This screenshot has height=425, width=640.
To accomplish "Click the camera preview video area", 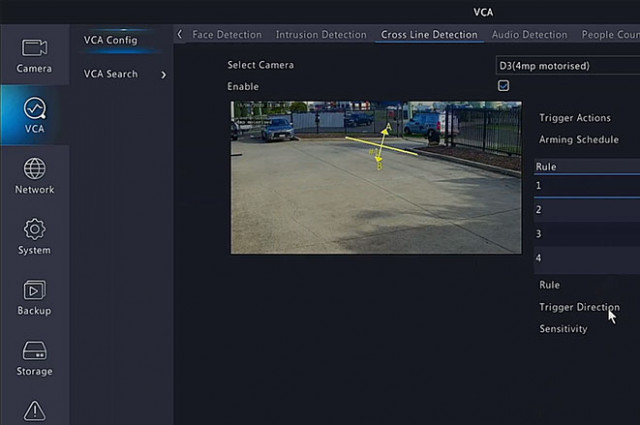I will pyautogui.click(x=376, y=177).
